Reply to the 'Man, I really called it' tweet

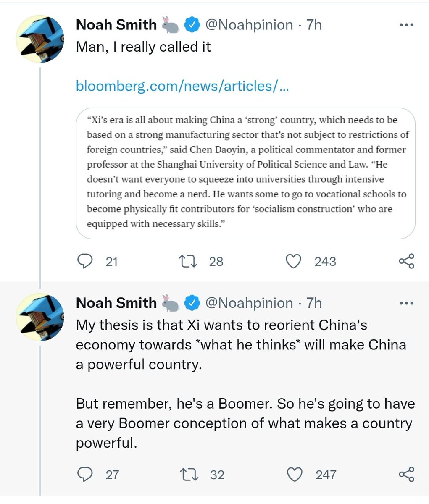click(x=86, y=261)
